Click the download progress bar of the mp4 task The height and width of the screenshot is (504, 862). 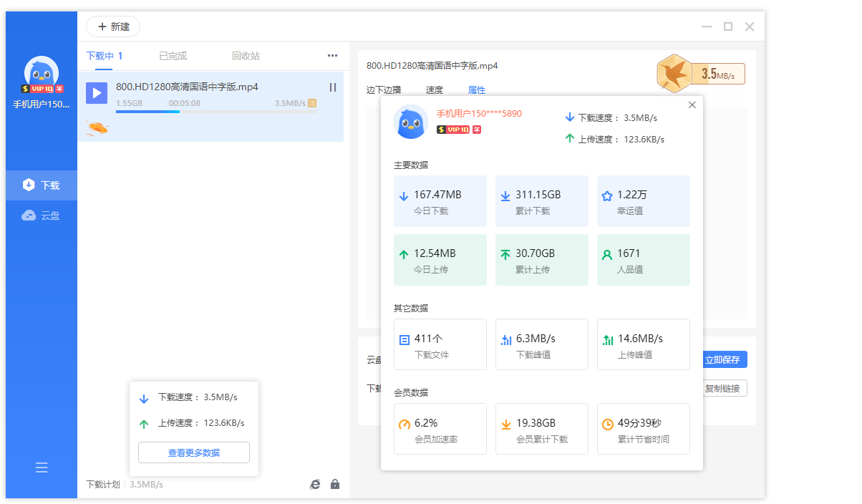[x=215, y=112]
